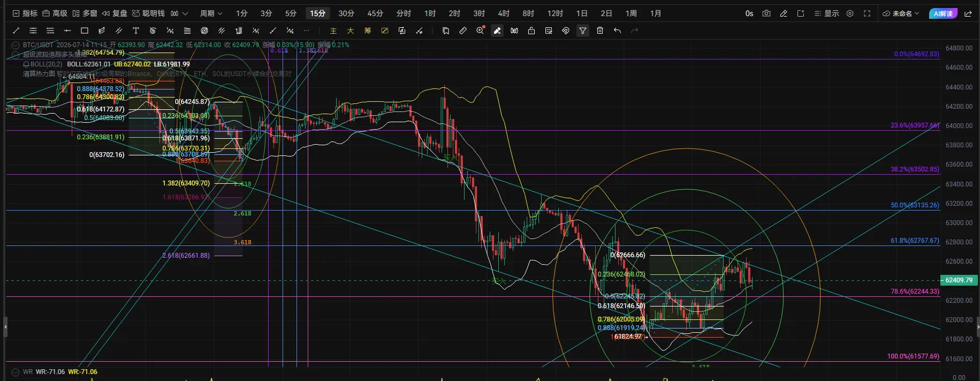The image size is (980, 381).
Task: Undo the last drawing action
Action: pyautogui.click(x=617, y=31)
